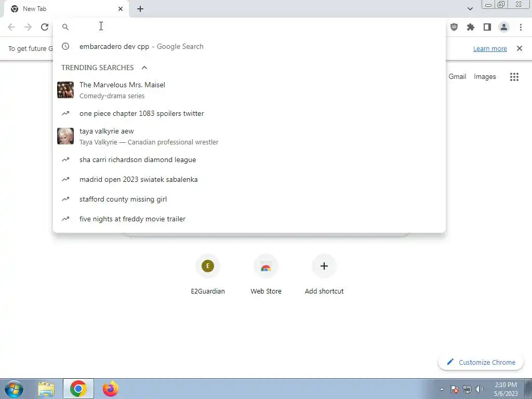The height and width of the screenshot is (399, 532).
Task: Select the New Tab tab
Action: pos(66,9)
